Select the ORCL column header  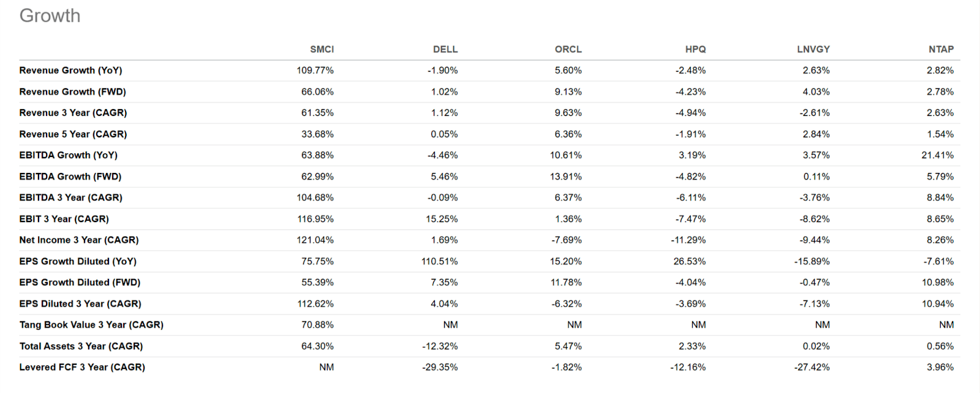568,50
